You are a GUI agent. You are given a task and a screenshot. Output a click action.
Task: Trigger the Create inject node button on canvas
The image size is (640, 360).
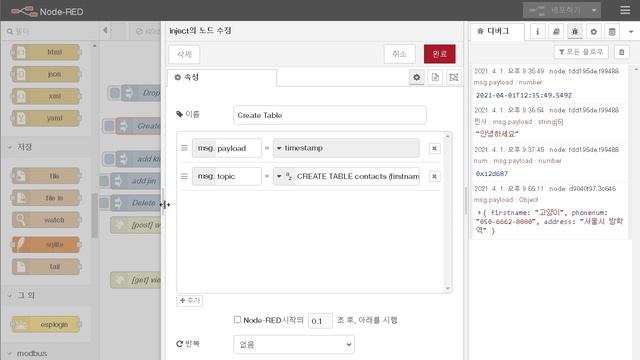click(109, 126)
